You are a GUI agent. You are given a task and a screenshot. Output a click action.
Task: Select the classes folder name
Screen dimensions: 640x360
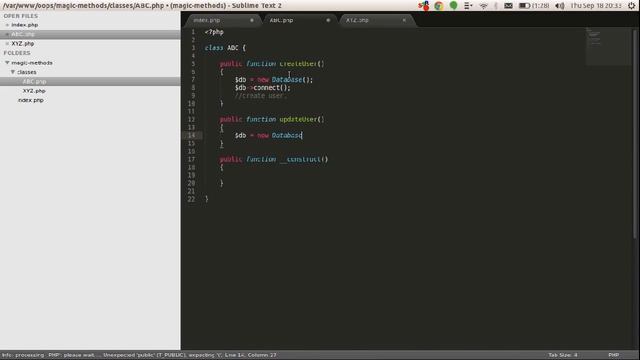tap(27, 72)
